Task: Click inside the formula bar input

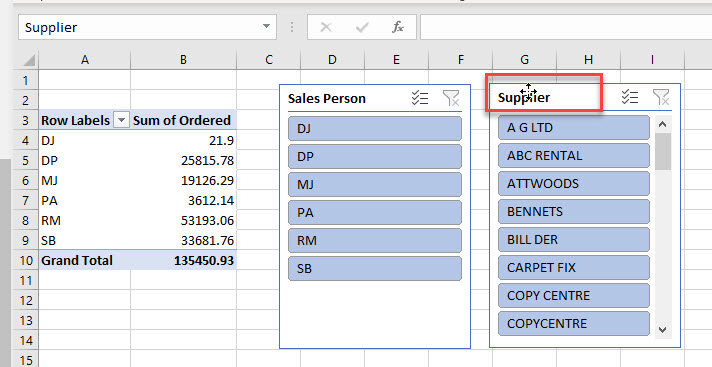Action: (566, 27)
